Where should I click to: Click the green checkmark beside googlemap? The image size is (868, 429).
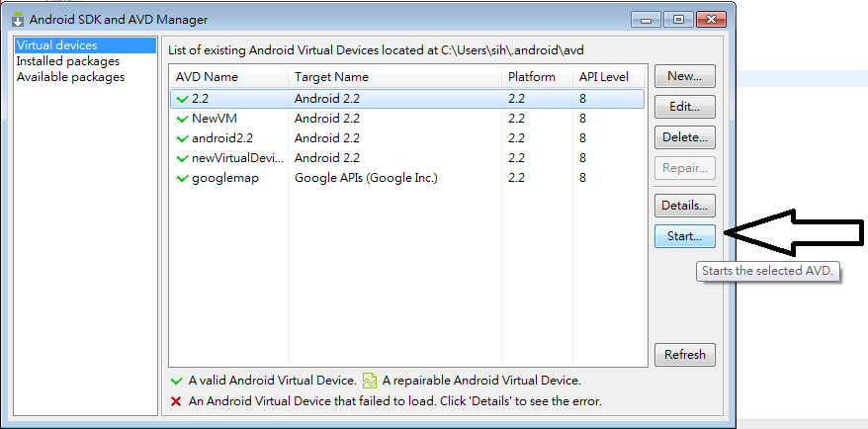coord(182,178)
